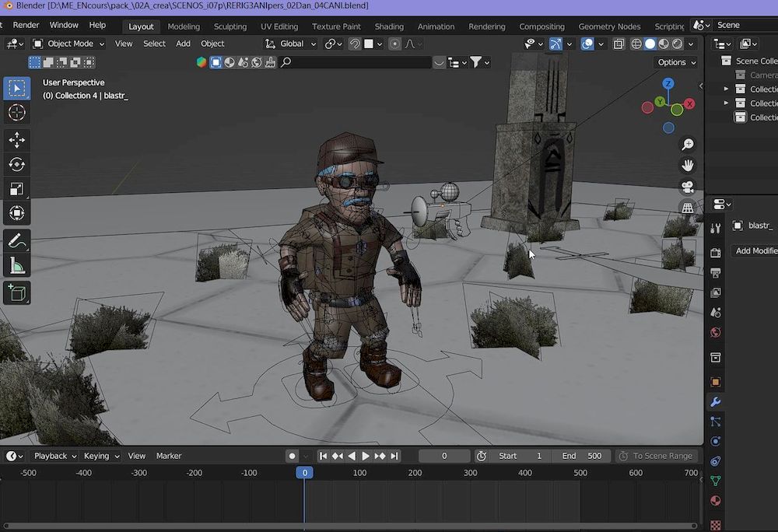778x532 pixels.
Task: Click the Add Modifier button
Action: [755, 250]
